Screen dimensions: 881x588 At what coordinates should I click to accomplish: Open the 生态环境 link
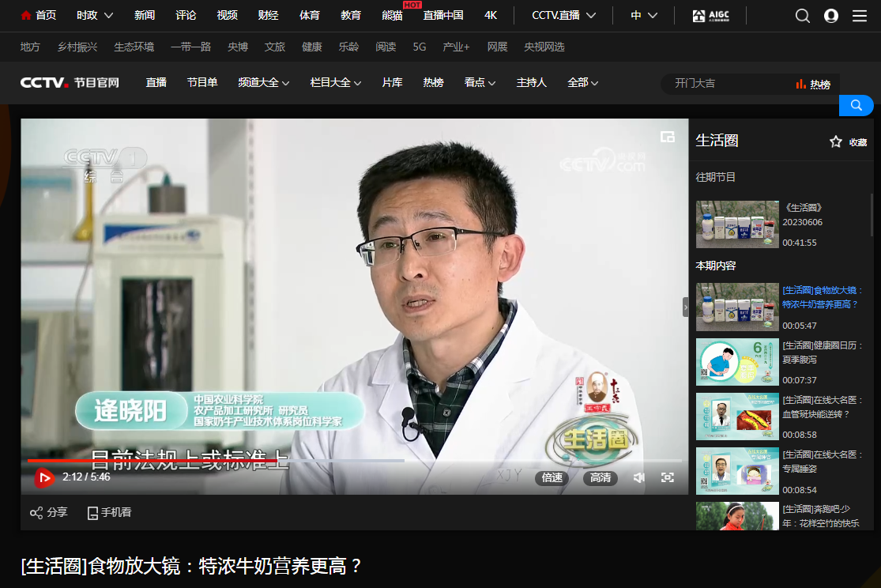click(134, 47)
